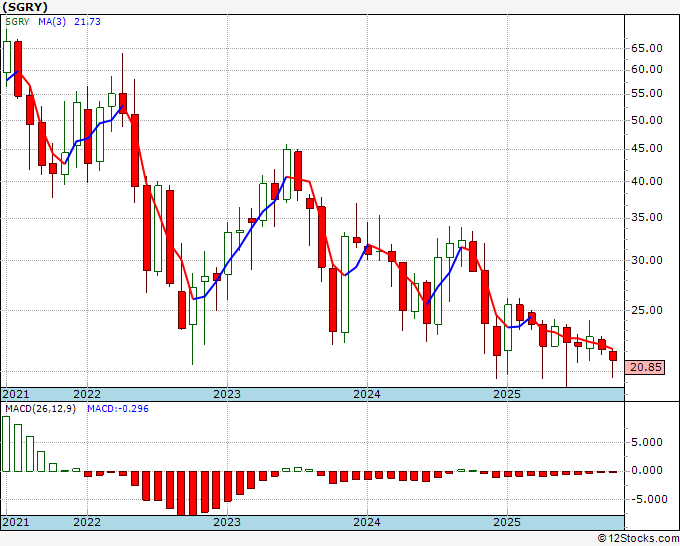Click the MACD:-0.296 value readout
This screenshot has width=680, height=546.
[118, 409]
